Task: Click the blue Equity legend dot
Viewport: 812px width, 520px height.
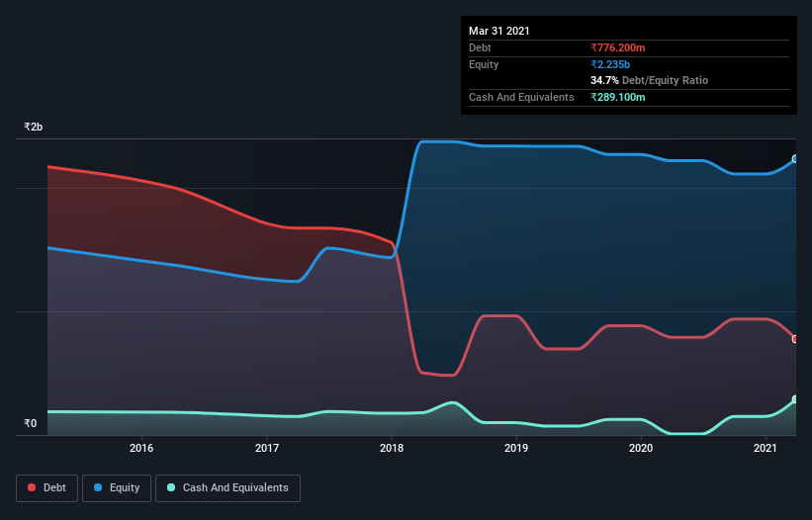Action: click(98, 487)
